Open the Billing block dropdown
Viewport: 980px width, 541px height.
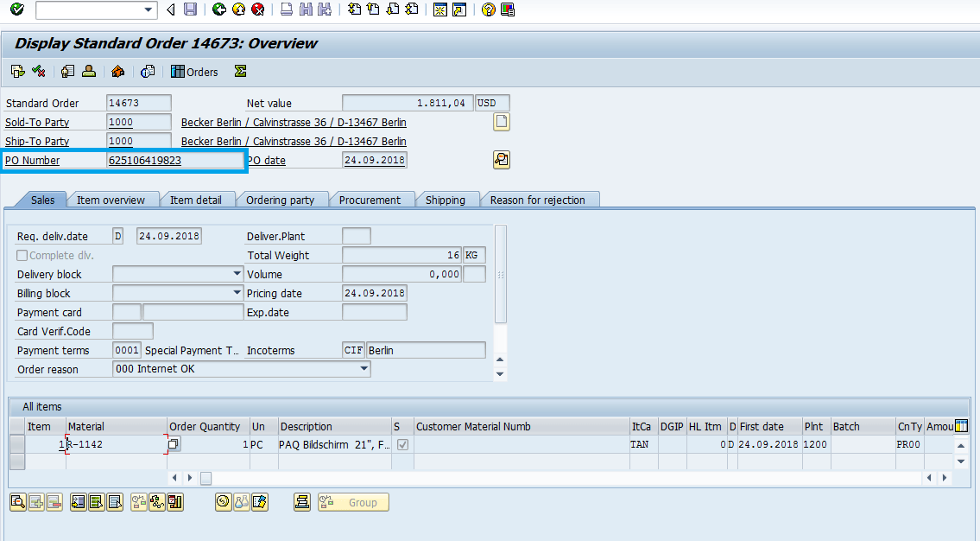(x=237, y=293)
